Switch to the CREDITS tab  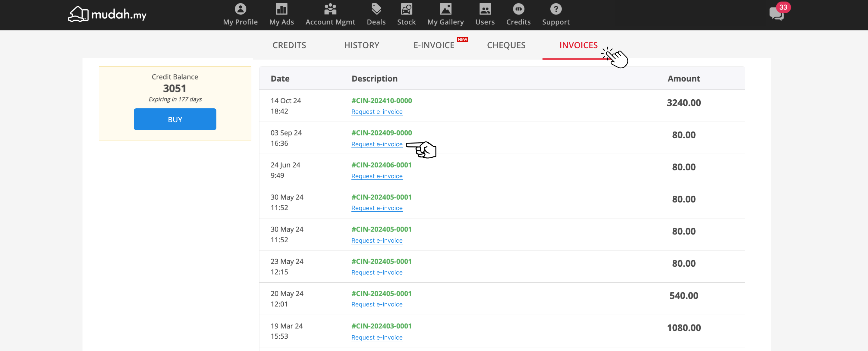click(289, 45)
